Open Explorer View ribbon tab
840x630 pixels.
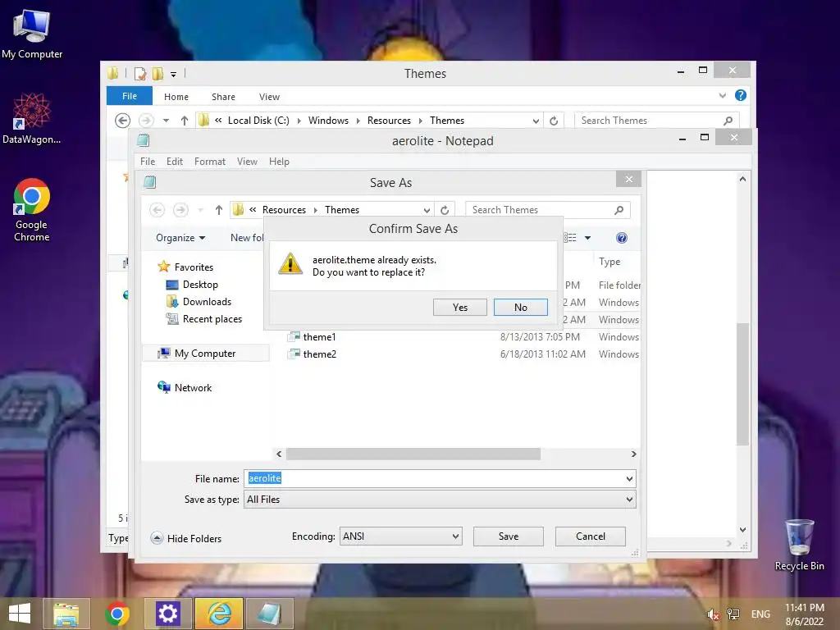[269, 97]
